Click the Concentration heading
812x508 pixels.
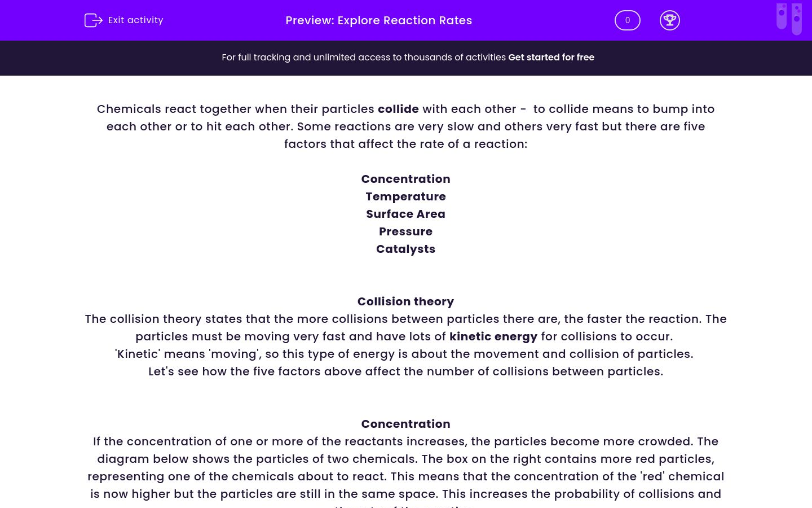(x=405, y=424)
